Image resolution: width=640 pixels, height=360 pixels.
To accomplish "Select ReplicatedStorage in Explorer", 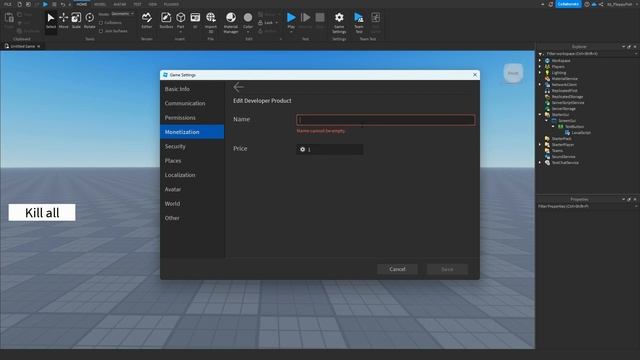I will pos(567,97).
